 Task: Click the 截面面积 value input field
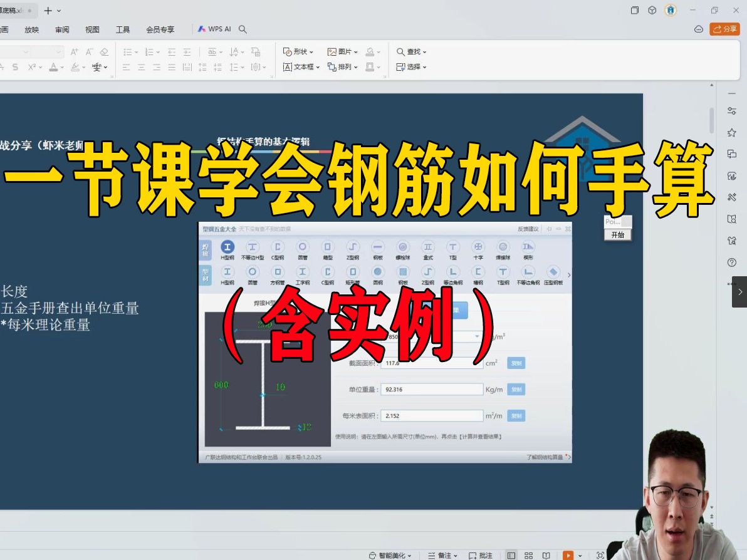pyautogui.click(x=431, y=362)
